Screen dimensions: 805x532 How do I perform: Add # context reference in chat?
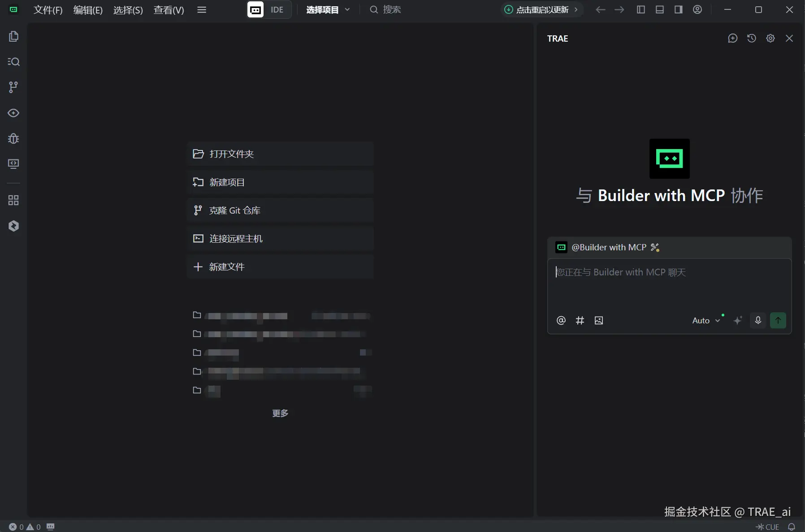pyautogui.click(x=580, y=321)
